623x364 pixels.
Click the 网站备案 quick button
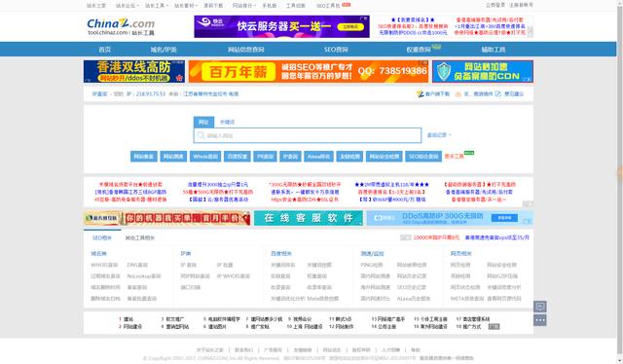pos(144,157)
